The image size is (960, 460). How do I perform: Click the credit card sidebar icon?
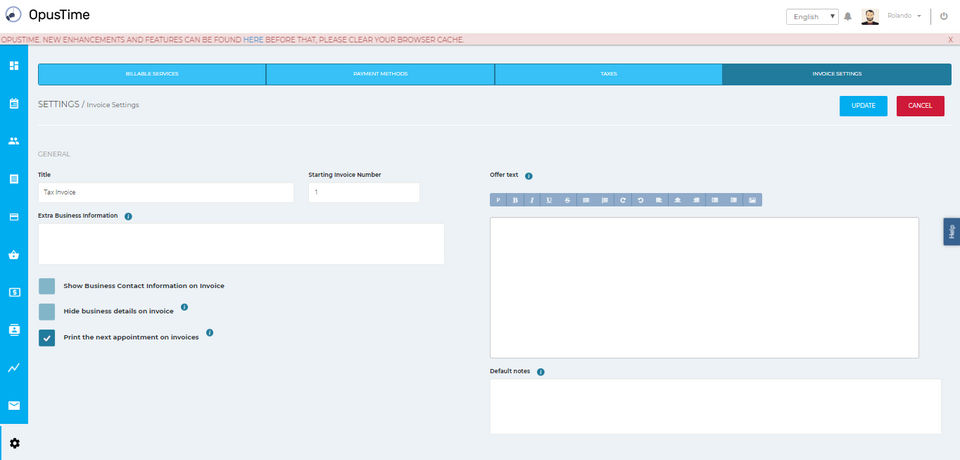13,217
